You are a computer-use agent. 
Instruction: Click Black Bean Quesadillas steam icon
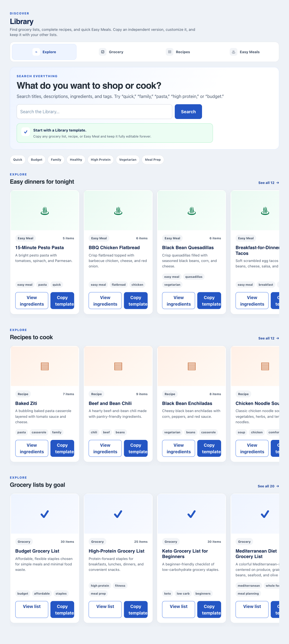click(192, 211)
